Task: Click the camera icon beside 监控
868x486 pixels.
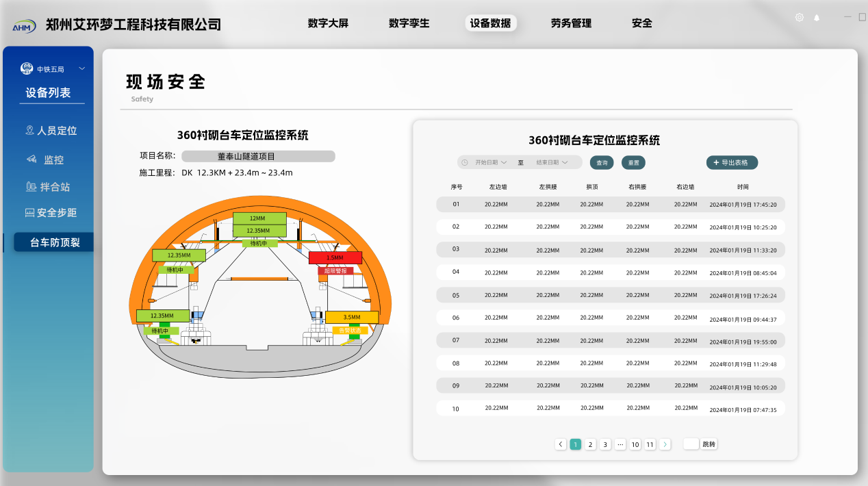Action: coord(31,159)
